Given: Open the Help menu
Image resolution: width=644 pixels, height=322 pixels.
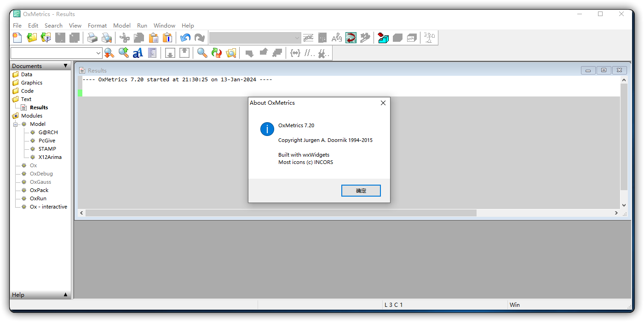Looking at the screenshot, I should pyautogui.click(x=188, y=26).
